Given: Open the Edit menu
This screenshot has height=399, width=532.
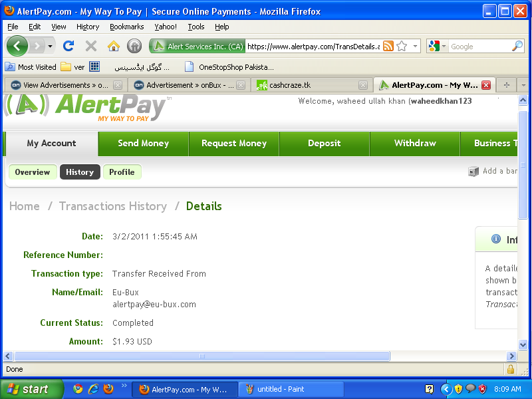Looking at the screenshot, I should (35, 27).
